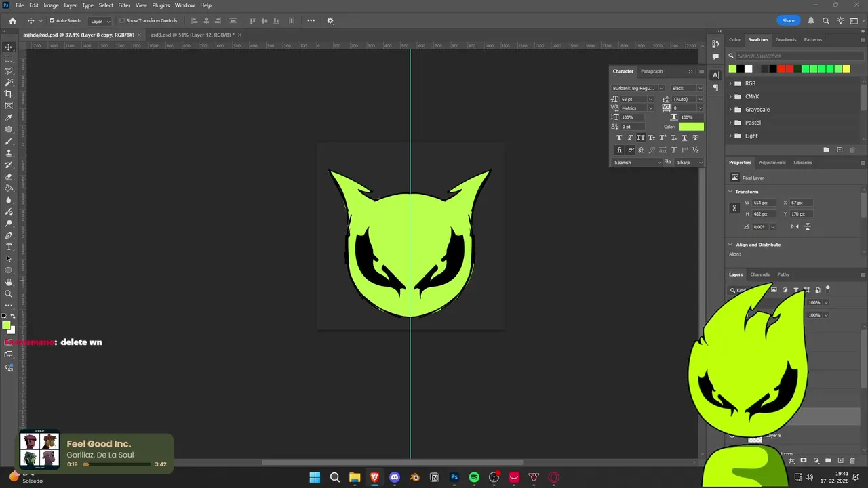This screenshot has height=488, width=868.
Task: Select the Magic Wand tool
Action: click(9, 82)
